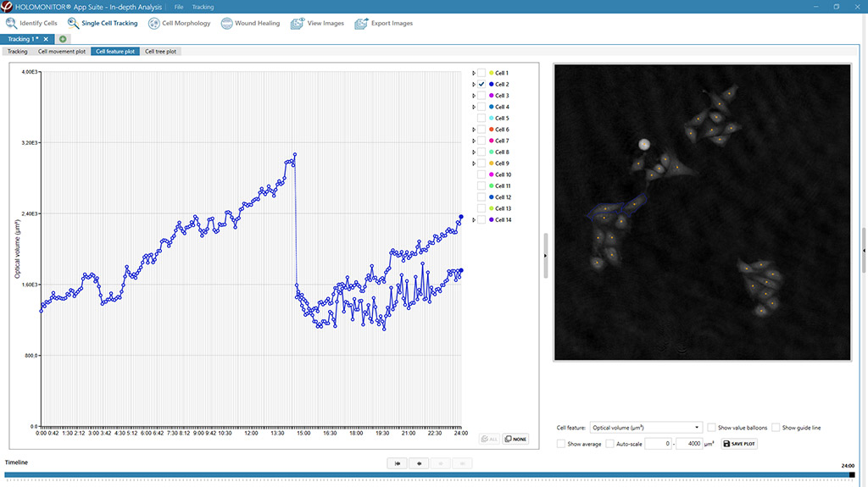The image size is (868, 487).
Task: Toggle the Auto-scale checkbox
Action: click(x=609, y=444)
